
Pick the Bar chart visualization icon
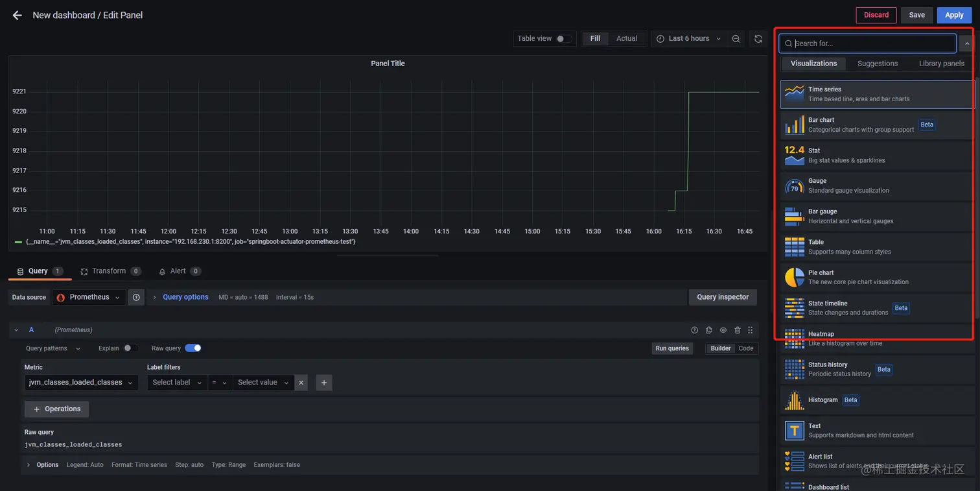point(794,125)
